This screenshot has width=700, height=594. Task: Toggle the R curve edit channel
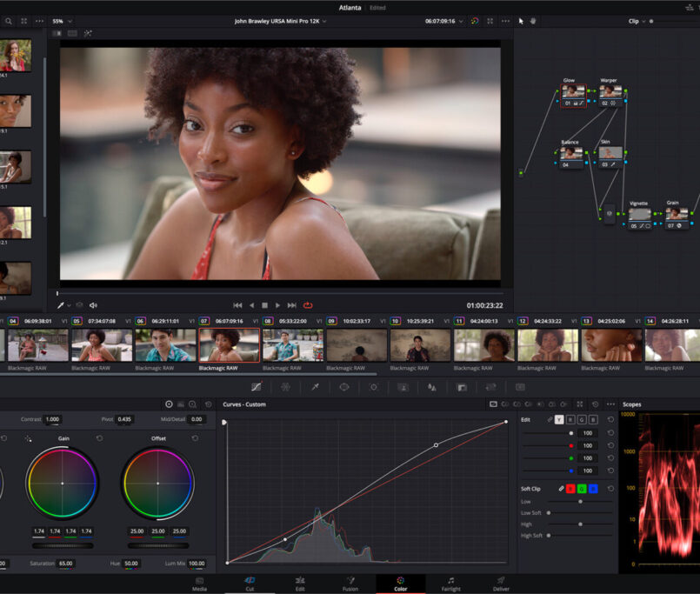[570, 420]
